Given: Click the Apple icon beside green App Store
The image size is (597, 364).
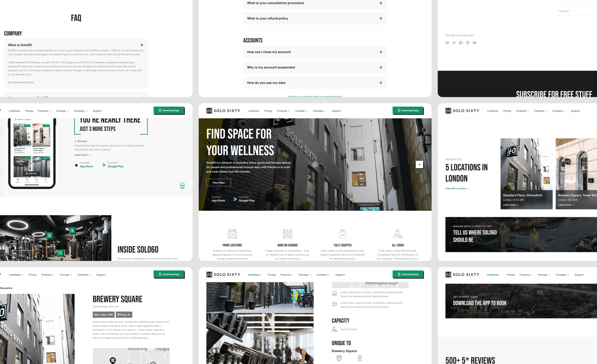Looking at the screenshot, I should coord(76,165).
